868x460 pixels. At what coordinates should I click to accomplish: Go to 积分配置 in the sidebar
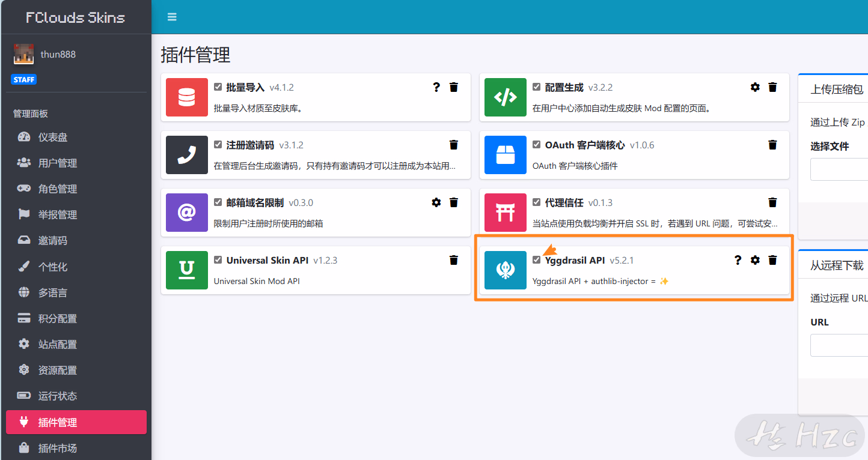pos(76,318)
